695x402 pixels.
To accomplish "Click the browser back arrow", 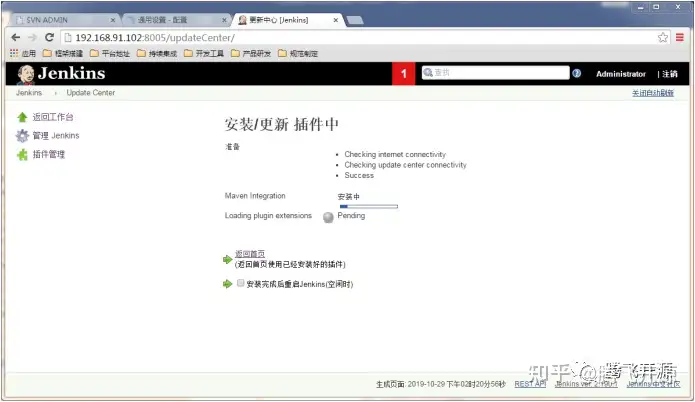I will click(x=16, y=37).
